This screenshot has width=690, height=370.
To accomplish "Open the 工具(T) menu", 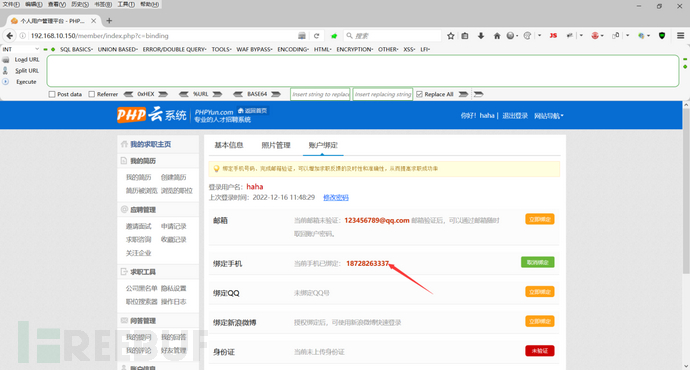I will 126,4.
